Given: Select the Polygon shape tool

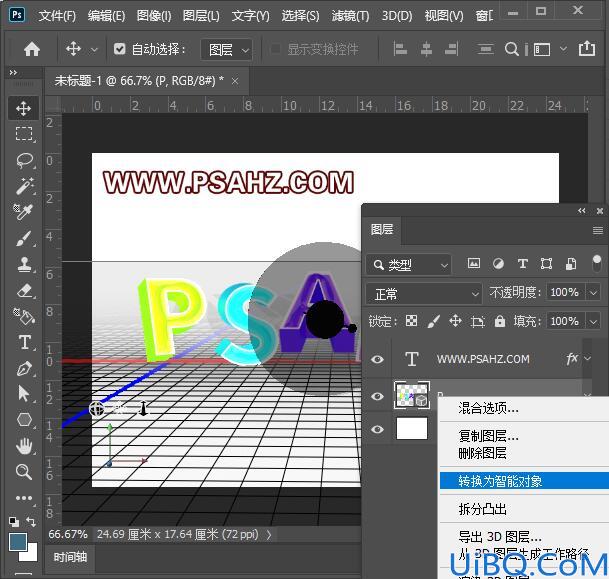Looking at the screenshot, I should pos(24,420).
